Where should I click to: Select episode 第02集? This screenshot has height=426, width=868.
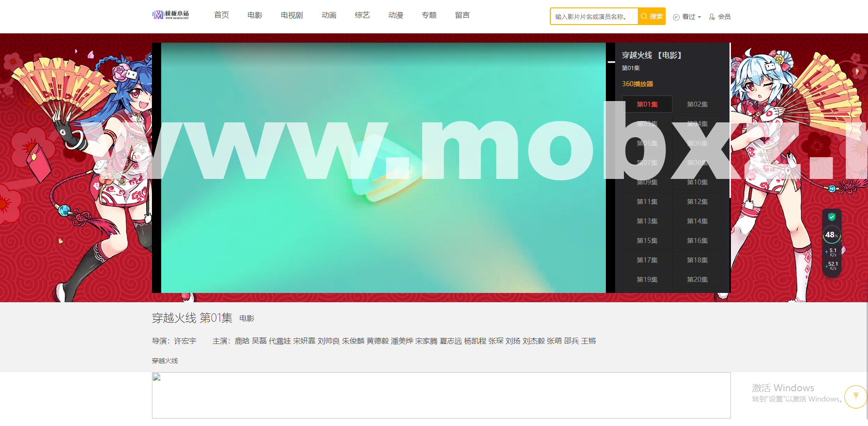click(697, 104)
